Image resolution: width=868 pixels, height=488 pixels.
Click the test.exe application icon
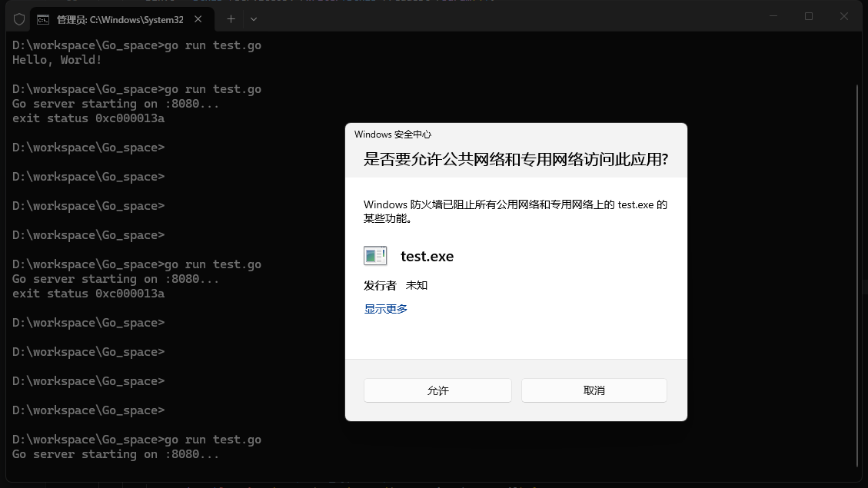click(375, 256)
